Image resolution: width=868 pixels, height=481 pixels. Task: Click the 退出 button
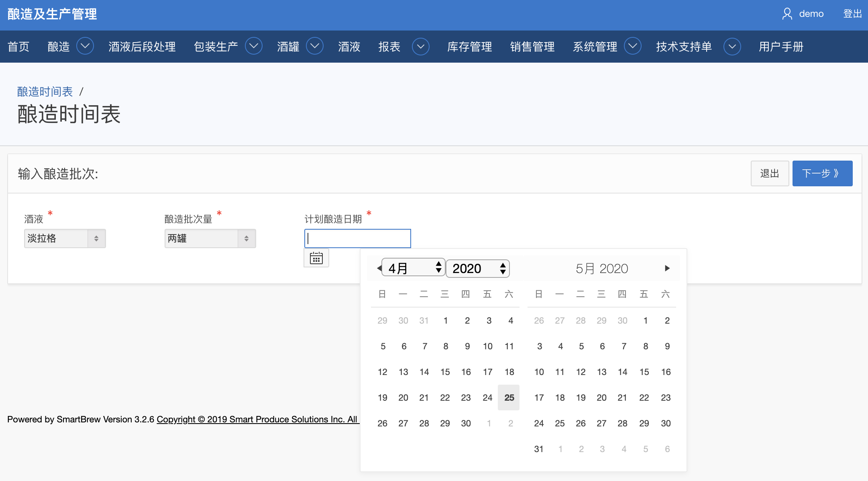769,173
